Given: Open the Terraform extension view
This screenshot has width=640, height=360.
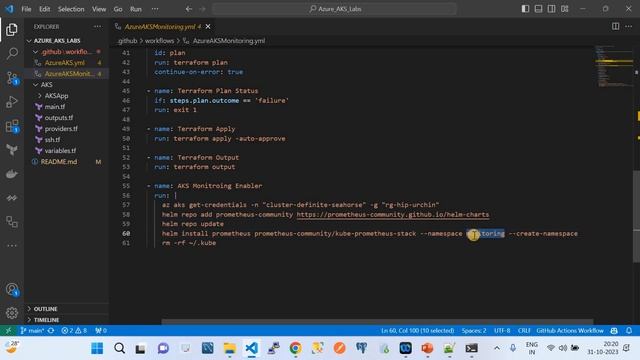Looking at the screenshot, I should click(12, 150).
